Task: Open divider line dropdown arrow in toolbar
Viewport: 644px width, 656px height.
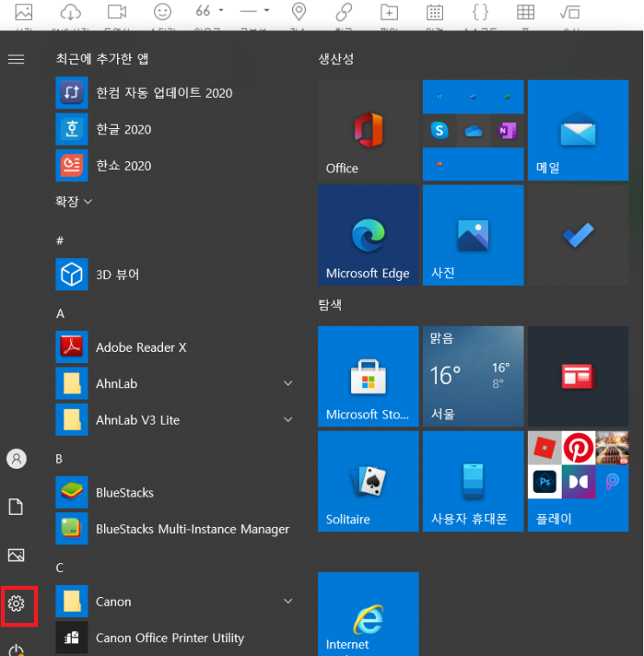Action: pyautogui.click(x=267, y=10)
